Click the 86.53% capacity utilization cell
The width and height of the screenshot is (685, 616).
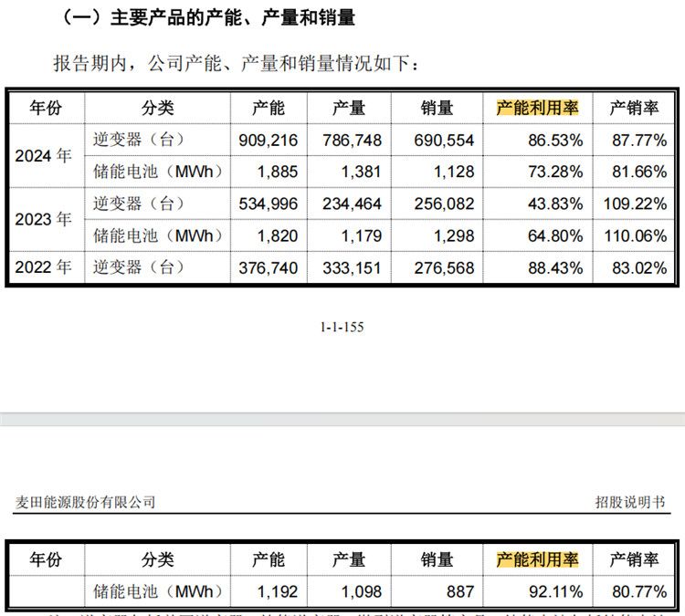[x=555, y=141]
